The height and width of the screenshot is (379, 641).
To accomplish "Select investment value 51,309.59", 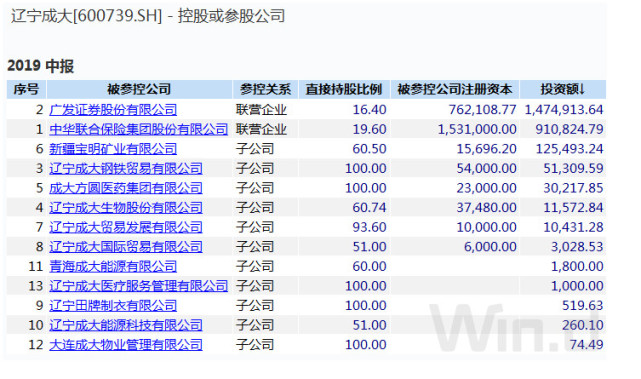I will (x=573, y=169).
